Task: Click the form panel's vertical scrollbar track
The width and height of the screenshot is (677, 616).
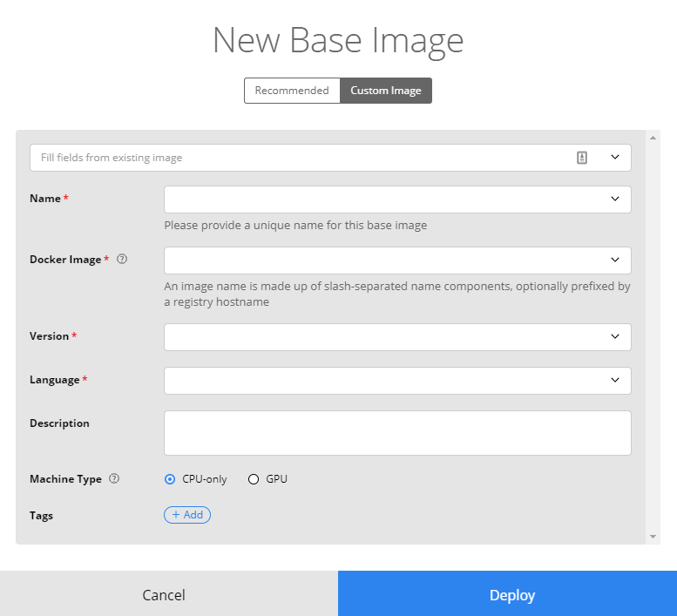Action: (653, 337)
